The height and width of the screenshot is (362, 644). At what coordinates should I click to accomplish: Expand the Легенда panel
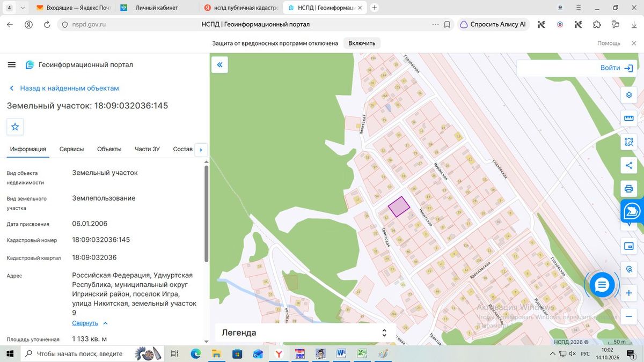click(x=305, y=333)
